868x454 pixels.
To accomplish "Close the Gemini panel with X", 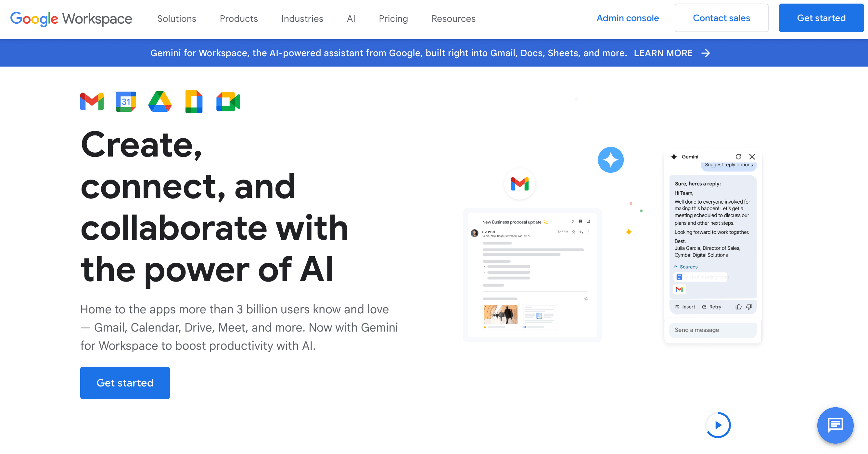I will coord(752,157).
